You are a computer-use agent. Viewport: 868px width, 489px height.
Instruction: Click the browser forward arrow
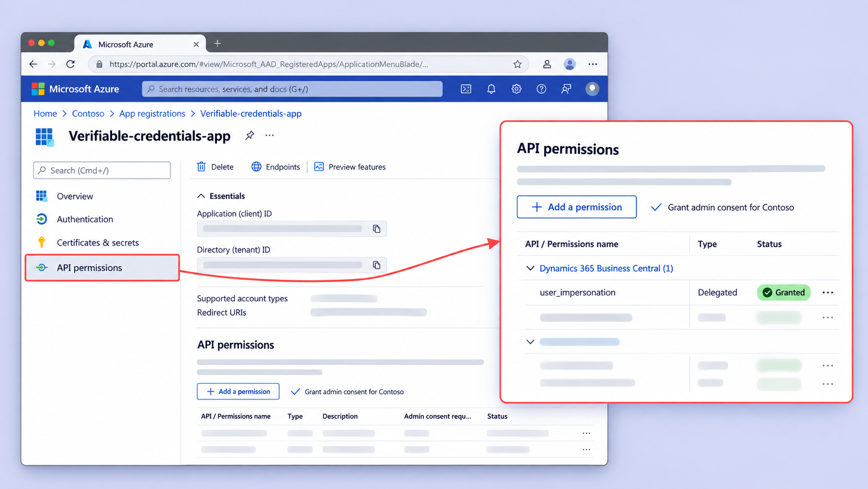tap(51, 64)
